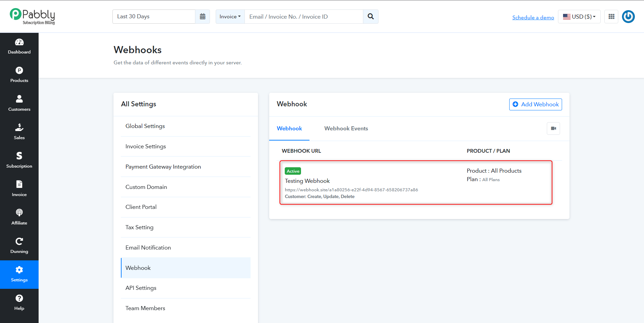Open the Affiliate sidebar section
Screen dimensions: 644x323
click(x=19, y=217)
